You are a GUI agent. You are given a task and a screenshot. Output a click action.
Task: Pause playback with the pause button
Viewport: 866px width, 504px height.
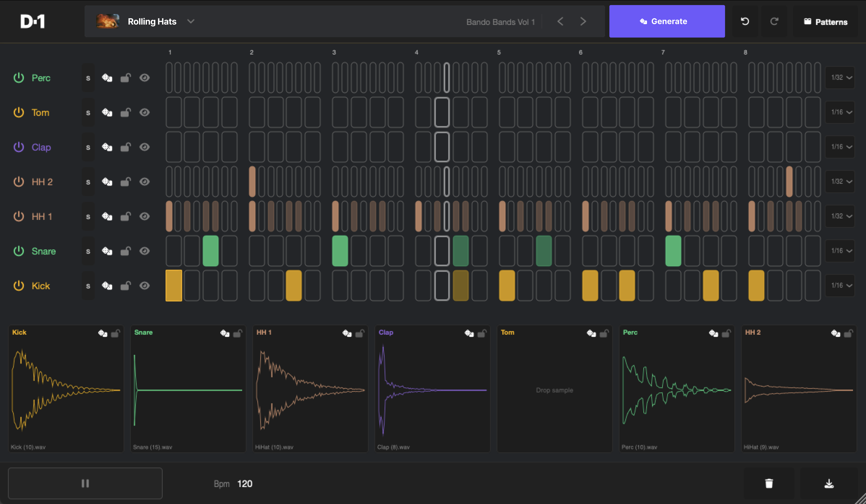pyautogui.click(x=85, y=483)
